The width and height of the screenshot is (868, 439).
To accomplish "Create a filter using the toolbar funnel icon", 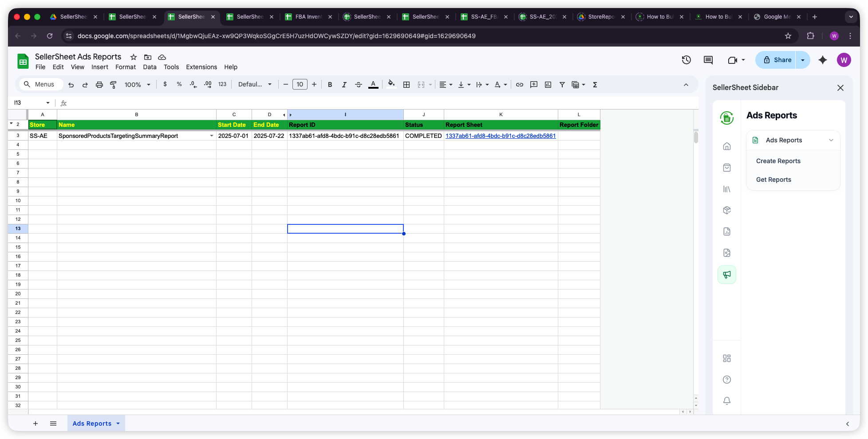I will pos(562,84).
